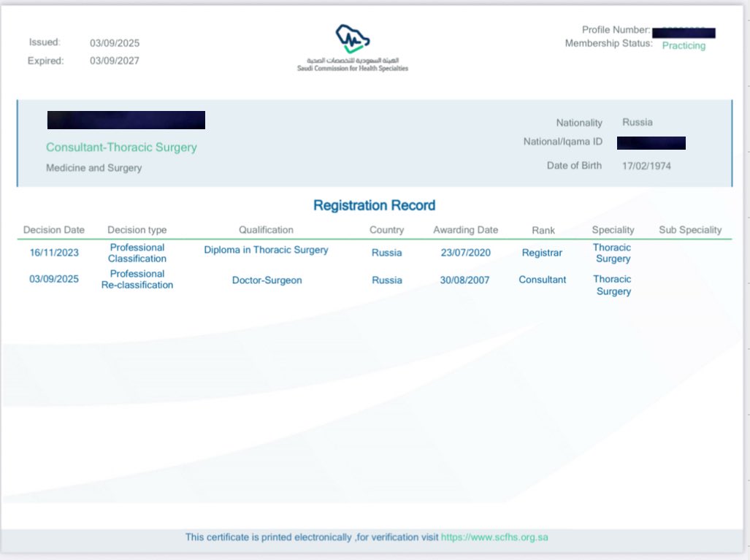Click the Consultant-Thoracic Surgery title

click(x=121, y=147)
